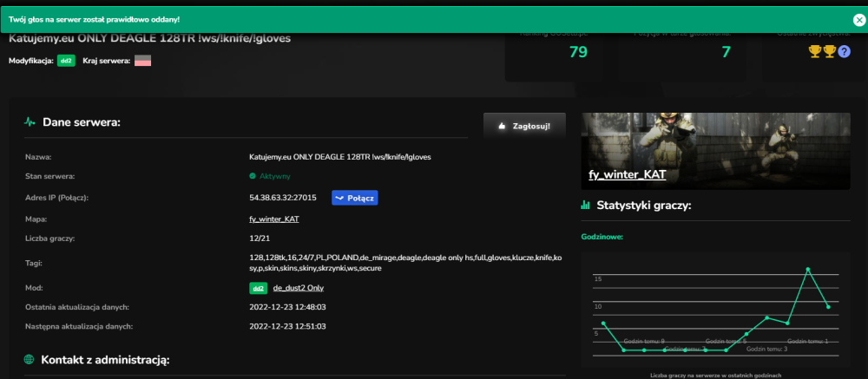
Task: Open the de_dust2 Only mod link
Action: pyautogui.click(x=299, y=288)
